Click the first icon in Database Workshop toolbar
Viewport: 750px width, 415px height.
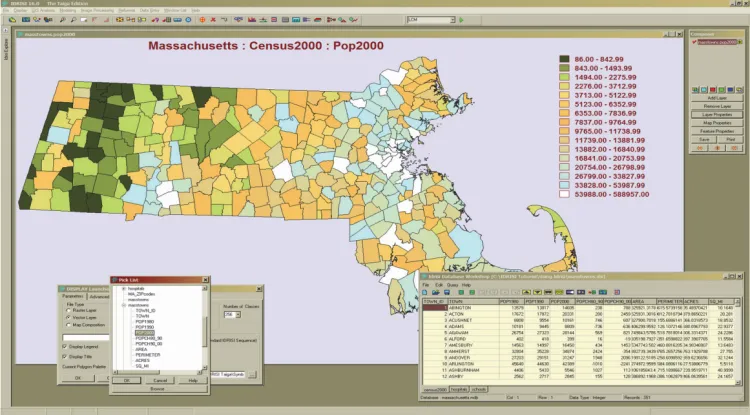click(423, 291)
